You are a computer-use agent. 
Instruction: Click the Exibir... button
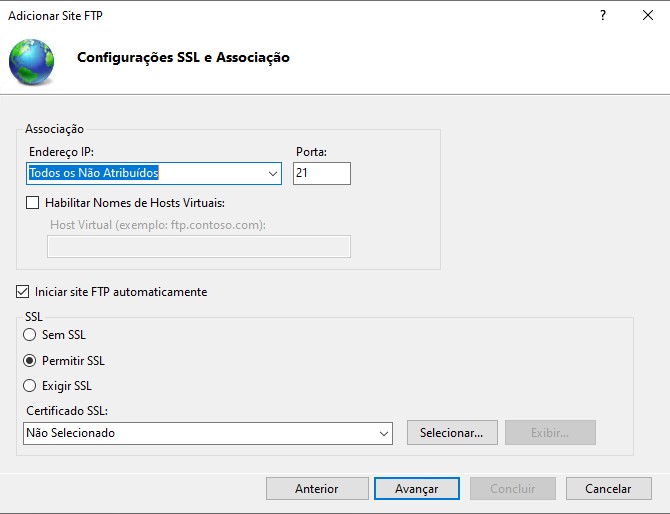pyautogui.click(x=550, y=433)
